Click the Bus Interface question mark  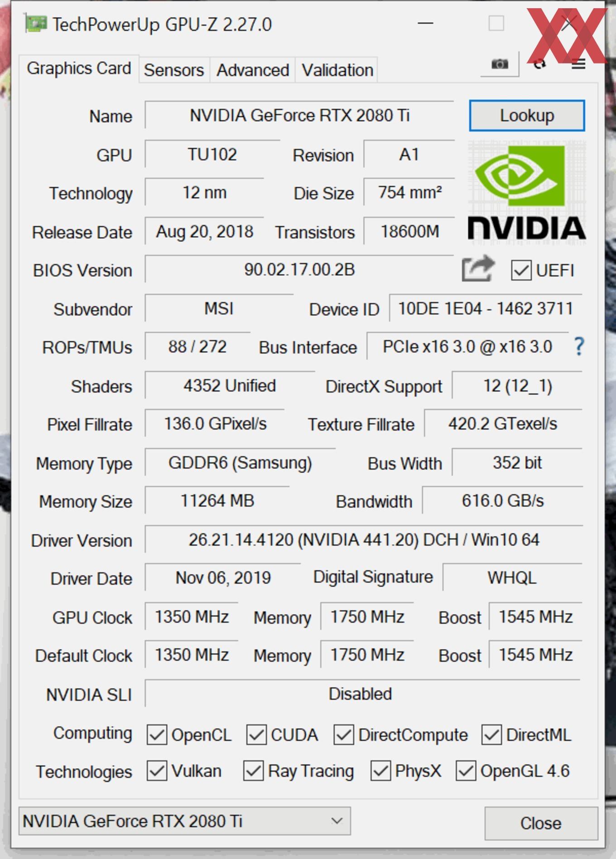point(578,347)
